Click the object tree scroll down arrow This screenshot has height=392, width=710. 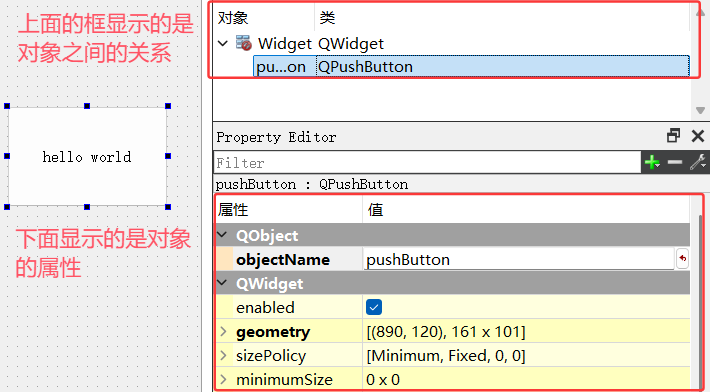(700, 110)
